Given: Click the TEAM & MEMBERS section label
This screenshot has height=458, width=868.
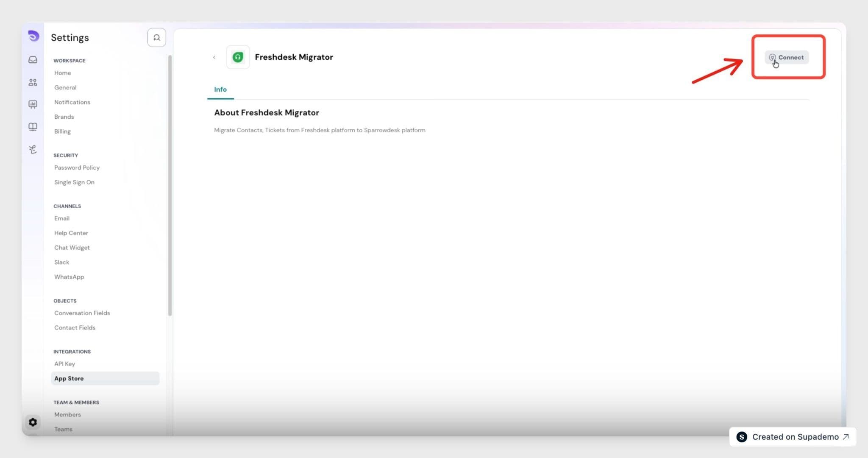Looking at the screenshot, I should [76, 402].
